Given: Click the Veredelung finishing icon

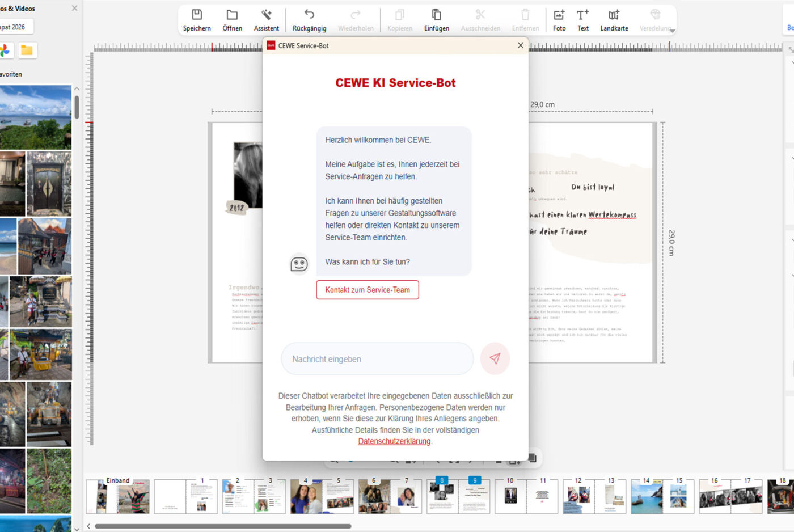Looking at the screenshot, I should point(655,15).
